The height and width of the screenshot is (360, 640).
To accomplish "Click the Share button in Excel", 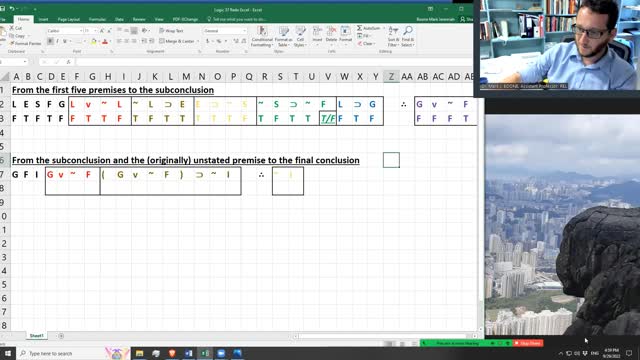I will click(467, 19).
